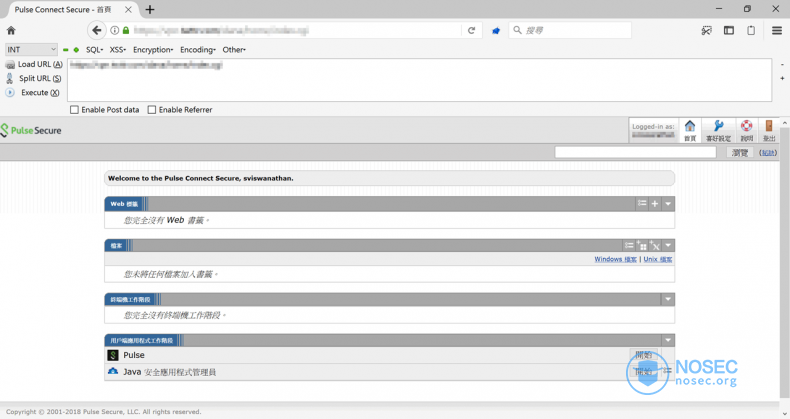This screenshot has width=790, height=419.
Task: Click the Tips link beside Browse
Action: tap(768, 153)
